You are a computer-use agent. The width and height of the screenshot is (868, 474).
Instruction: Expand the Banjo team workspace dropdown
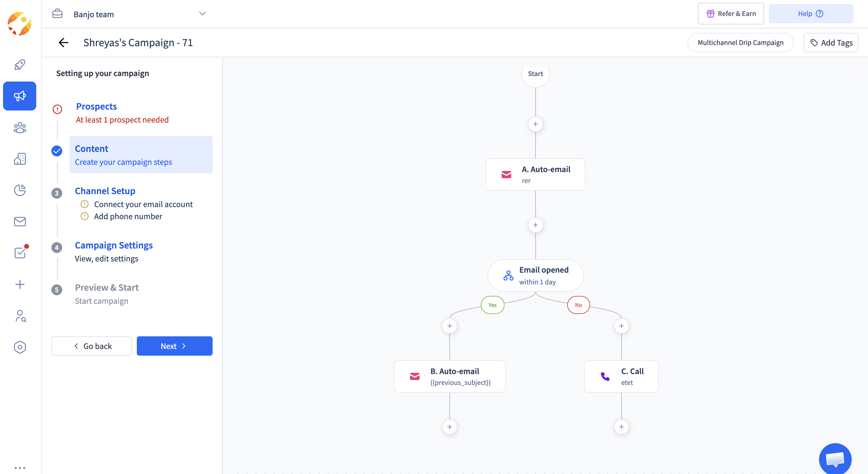coord(202,14)
